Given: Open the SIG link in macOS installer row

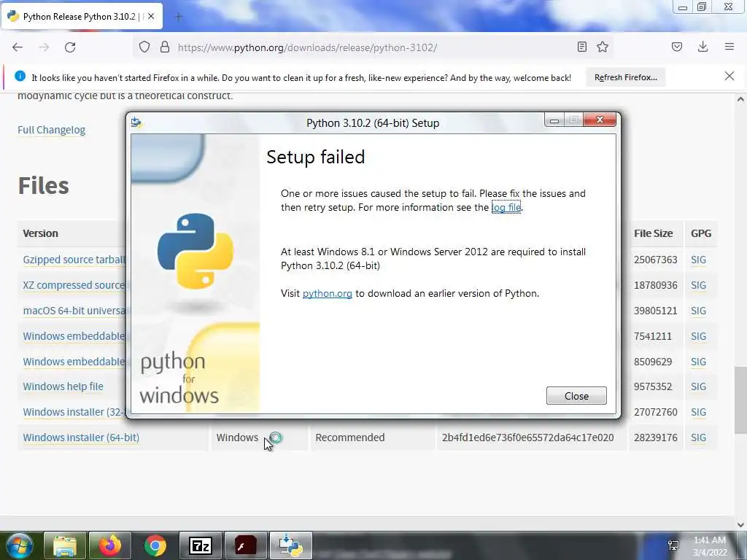Looking at the screenshot, I should click(x=698, y=311).
